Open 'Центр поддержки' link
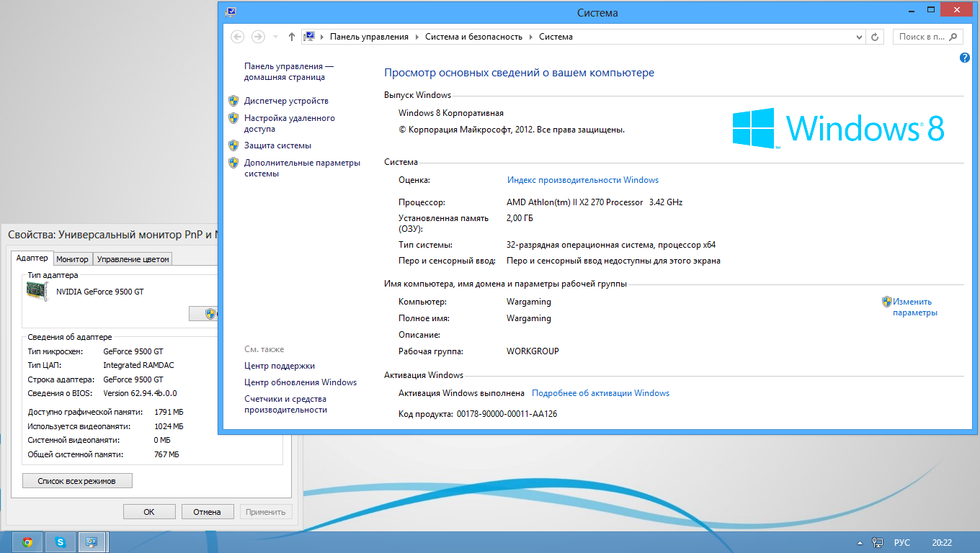 (280, 366)
